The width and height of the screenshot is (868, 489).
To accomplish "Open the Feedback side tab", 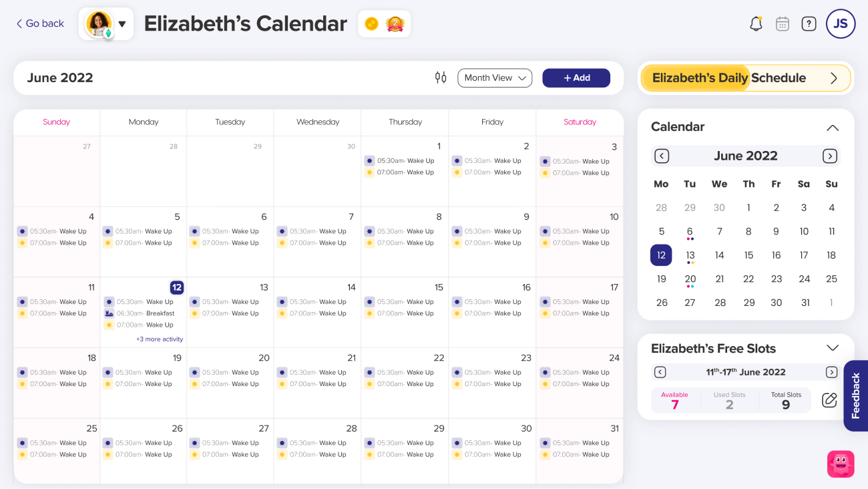I will [x=856, y=395].
